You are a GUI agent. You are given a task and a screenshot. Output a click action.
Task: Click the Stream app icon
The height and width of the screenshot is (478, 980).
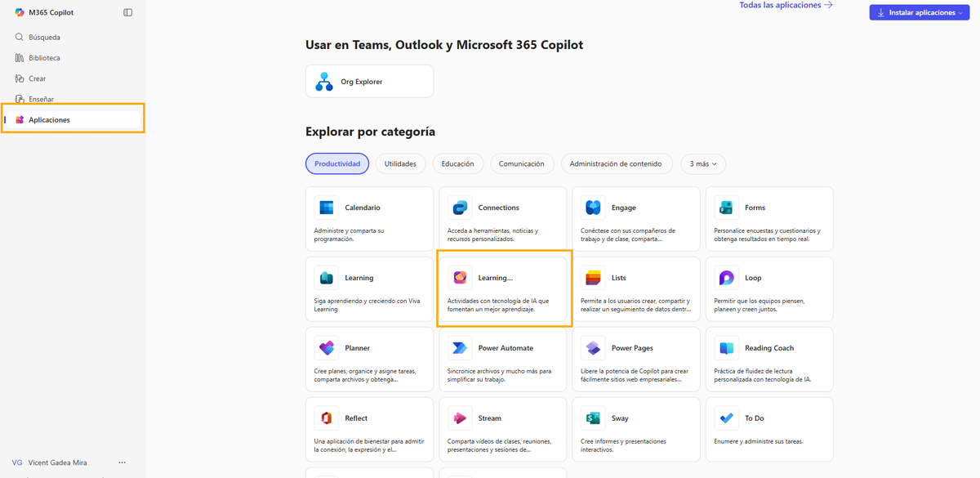coord(459,418)
